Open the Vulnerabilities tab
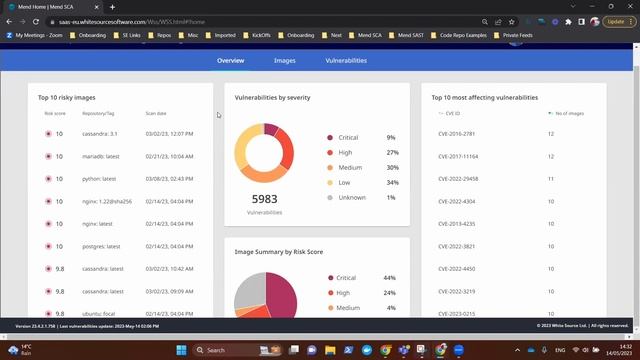Viewport: 640px width, 360px height. (x=346, y=60)
